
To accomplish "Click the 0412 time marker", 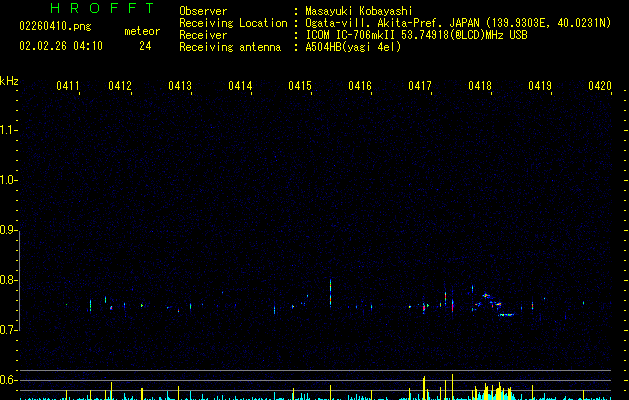I will tap(120, 86).
